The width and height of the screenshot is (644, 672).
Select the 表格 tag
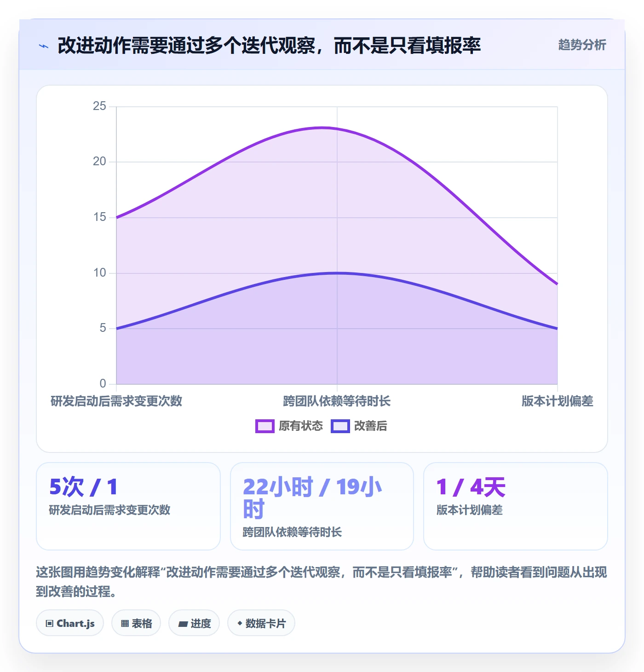[x=136, y=623]
